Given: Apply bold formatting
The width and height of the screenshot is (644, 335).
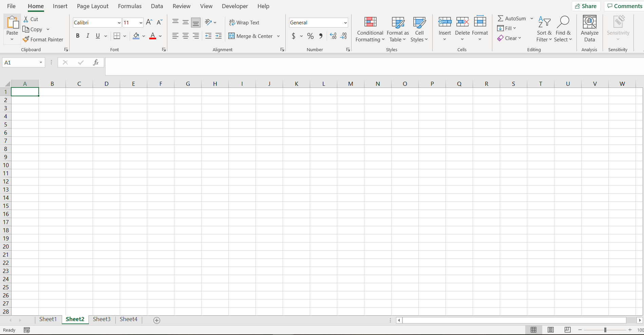Looking at the screenshot, I should click(77, 36).
